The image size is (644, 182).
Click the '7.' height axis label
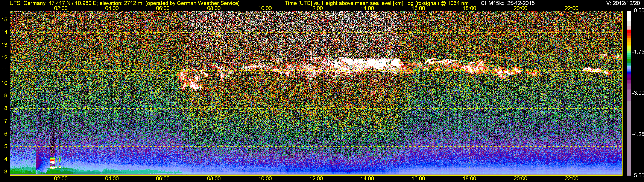6,121
